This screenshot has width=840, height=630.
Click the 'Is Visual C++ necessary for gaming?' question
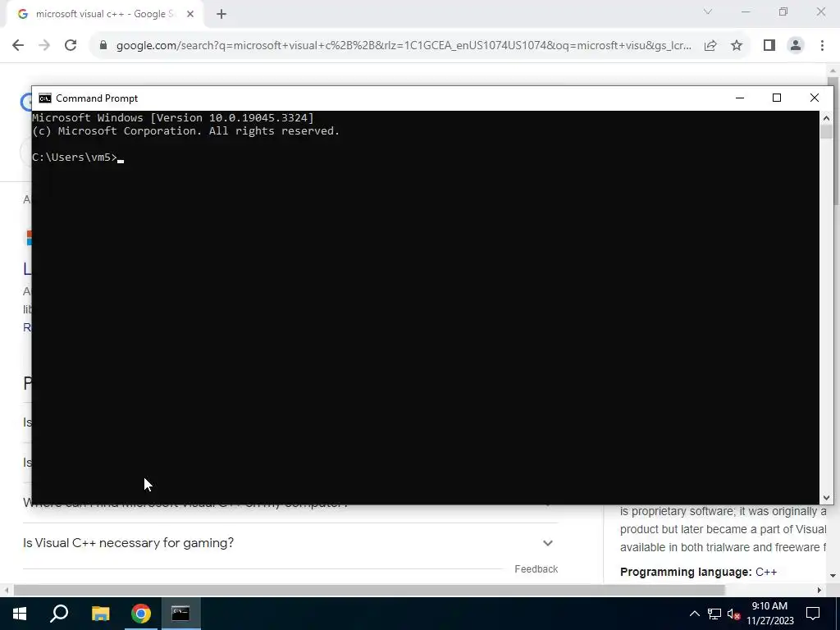(x=129, y=543)
